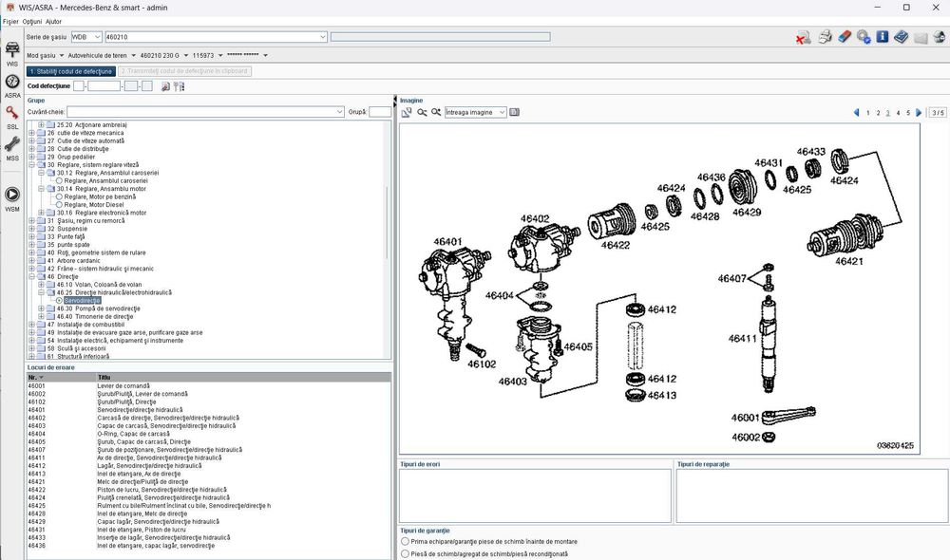Open the 115973 engine dropdown

tap(220, 56)
